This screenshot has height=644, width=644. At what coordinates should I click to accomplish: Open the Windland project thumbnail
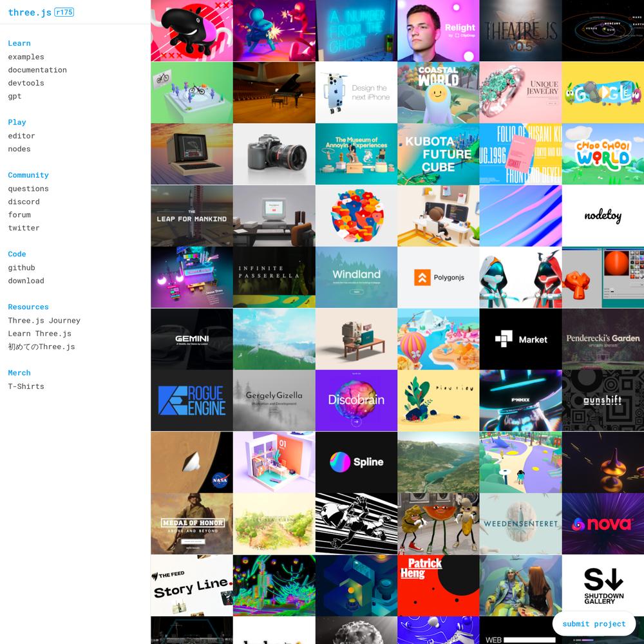[356, 277]
